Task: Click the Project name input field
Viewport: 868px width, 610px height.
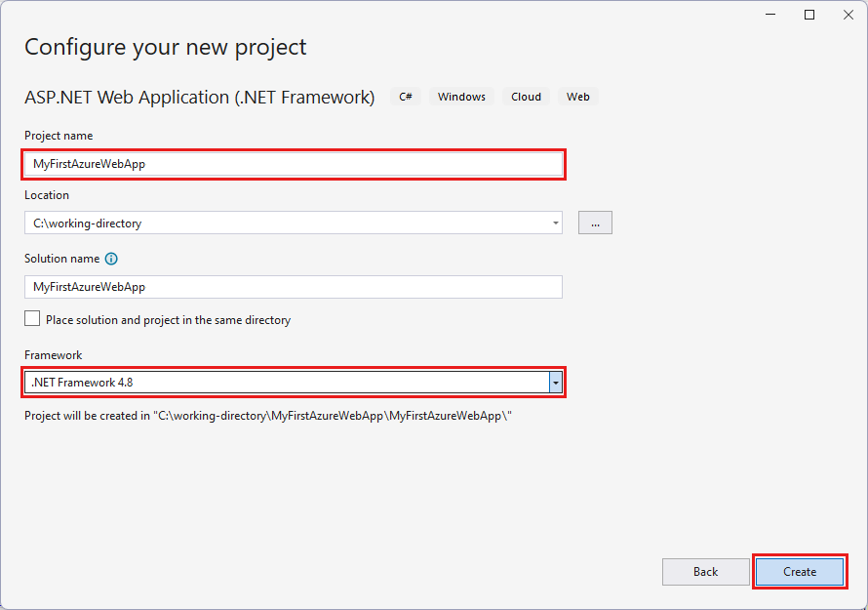Action: (x=293, y=164)
